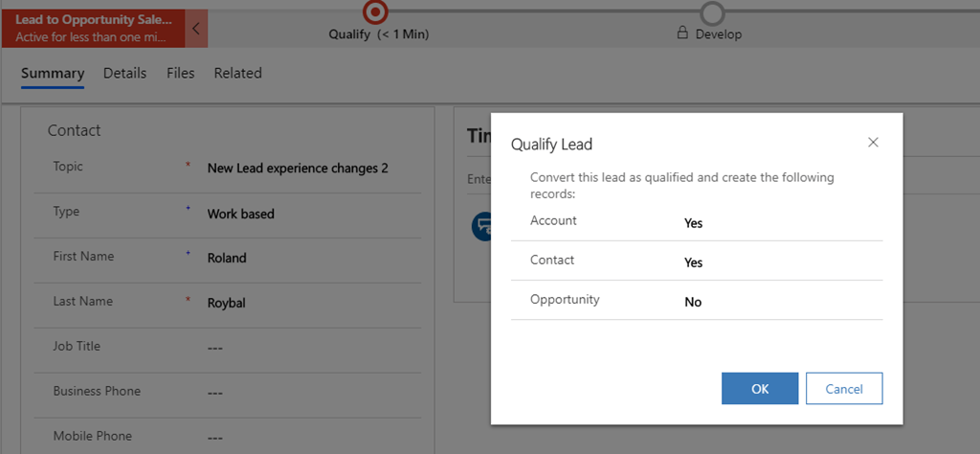980x454 pixels.
Task: Select the locked Develop stage circle
Action: [x=712, y=12]
